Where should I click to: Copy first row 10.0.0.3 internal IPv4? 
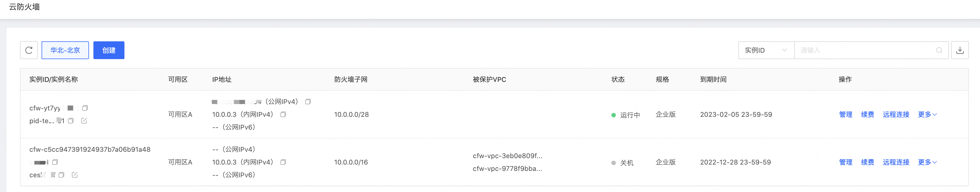point(283,114)
